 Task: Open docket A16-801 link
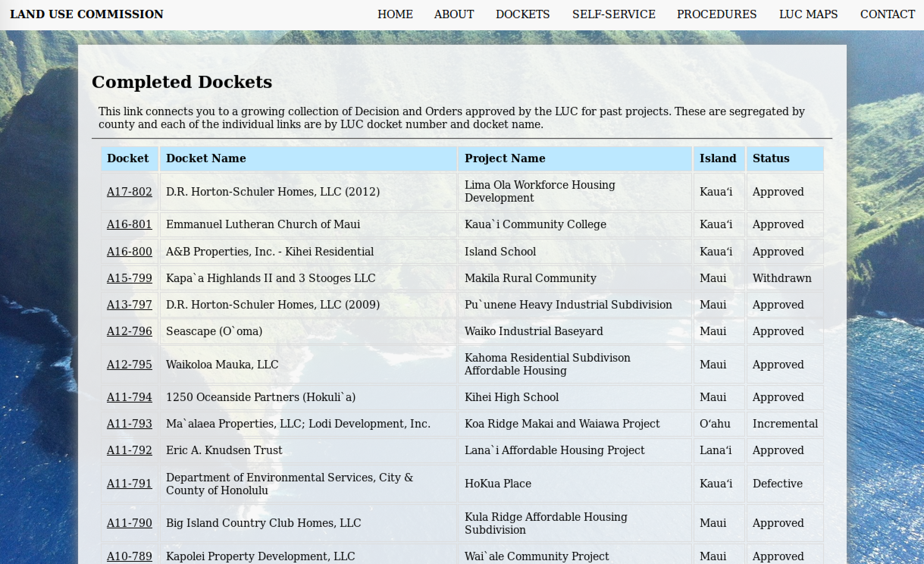click(x=129, y=224)
